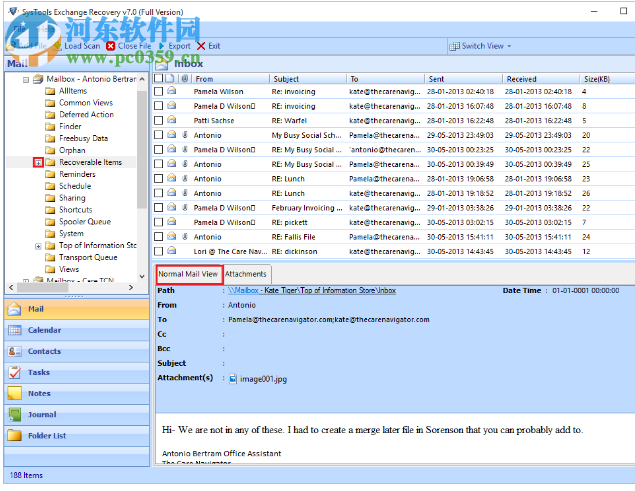The width and height of the screenshot is (635, 491).
Task: Select the Reminders folder
Action: tap(77, 174)
